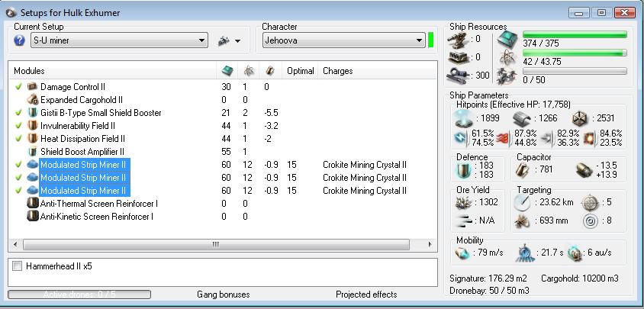
Task: Click Anti-Kinetic Screen Reinforcer I rig icon
Action: 33,217
